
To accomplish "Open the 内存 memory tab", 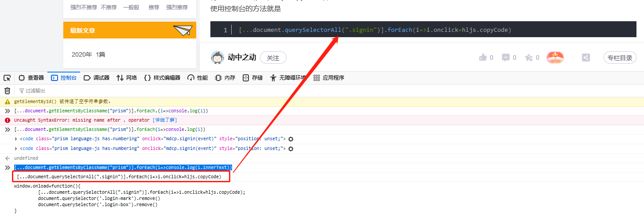I will [225, 78].
